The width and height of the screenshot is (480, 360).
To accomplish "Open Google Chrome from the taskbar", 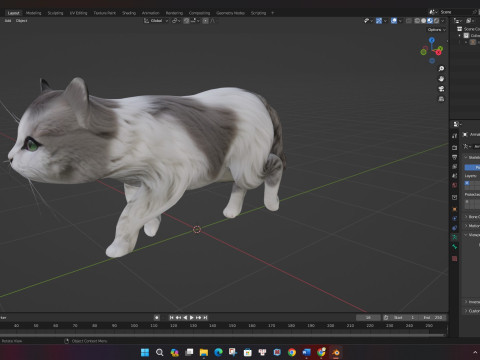I will (292, 352).
